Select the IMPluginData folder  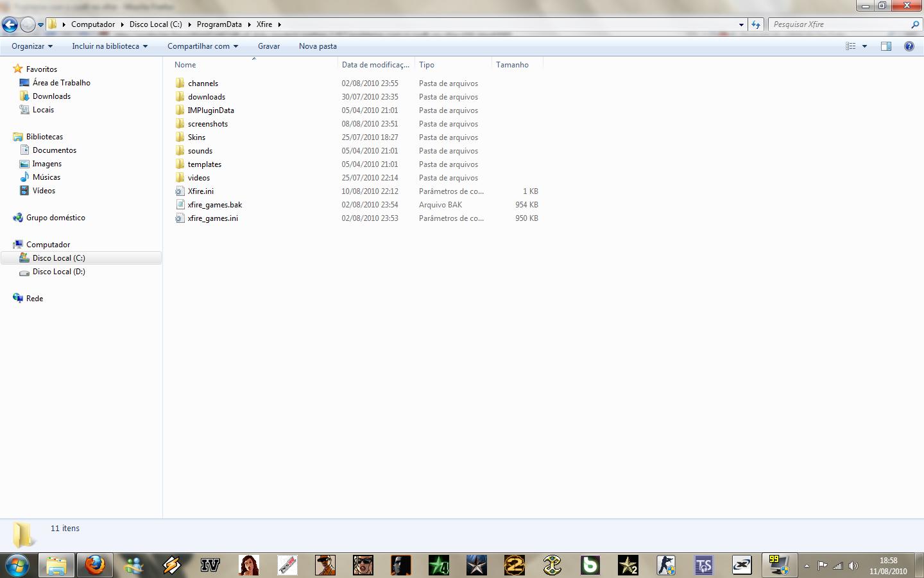coord(210,110)
